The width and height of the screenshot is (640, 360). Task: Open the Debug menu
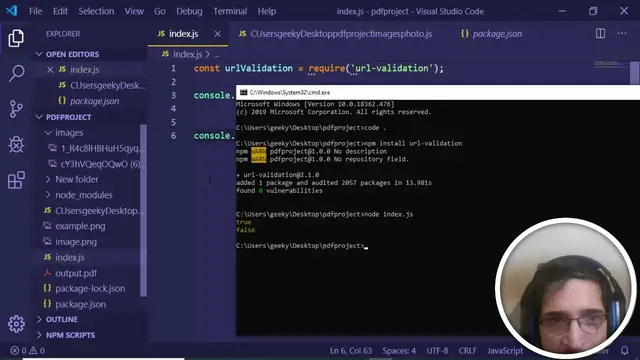(189, 11)
